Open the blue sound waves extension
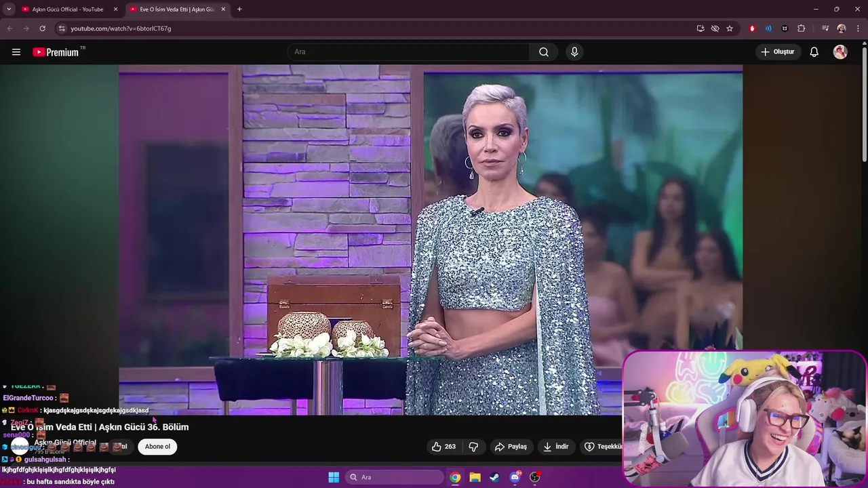868x488 pixels. pyautogui.click(x=768, y=28)
